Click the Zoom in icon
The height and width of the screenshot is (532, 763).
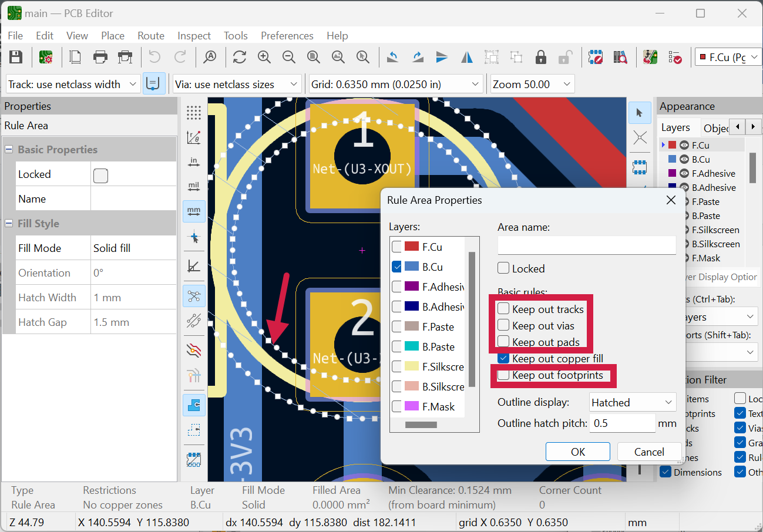point(264,57)
